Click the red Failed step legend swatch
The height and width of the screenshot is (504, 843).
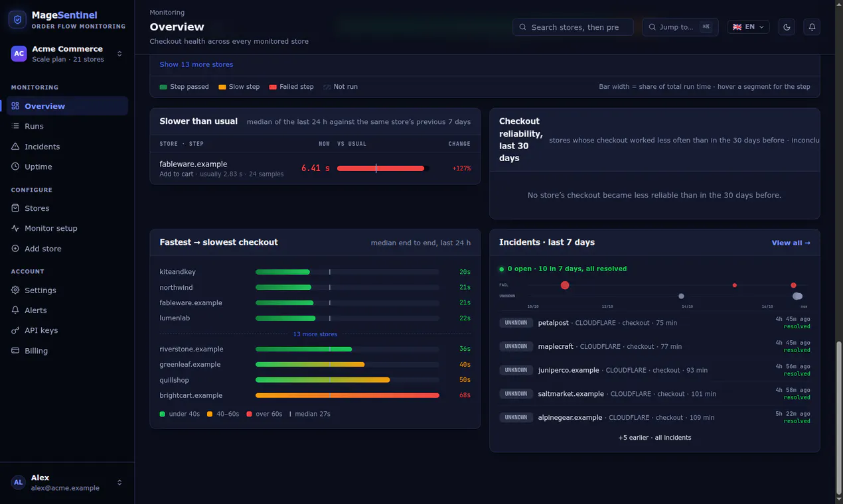point(273,87)
